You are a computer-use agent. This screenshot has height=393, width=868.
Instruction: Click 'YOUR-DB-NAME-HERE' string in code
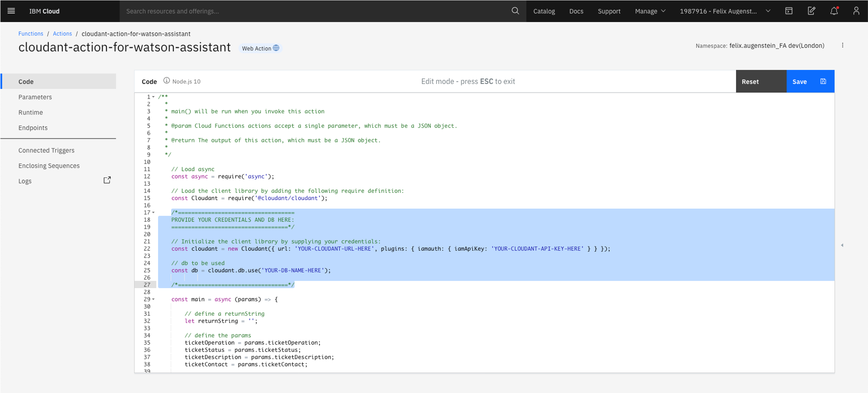pyautogui.click(x=293, y=271)
